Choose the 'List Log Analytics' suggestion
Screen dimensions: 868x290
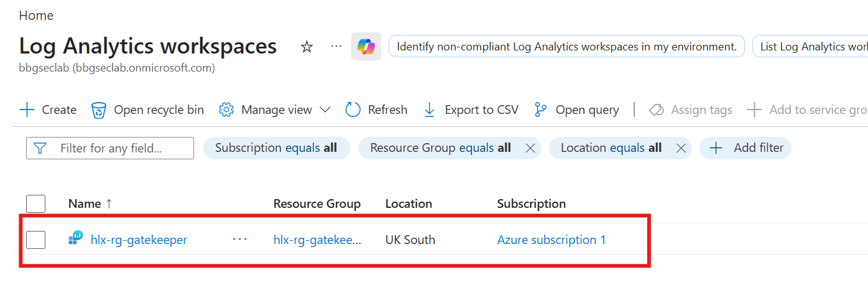(x=810, y=47)
